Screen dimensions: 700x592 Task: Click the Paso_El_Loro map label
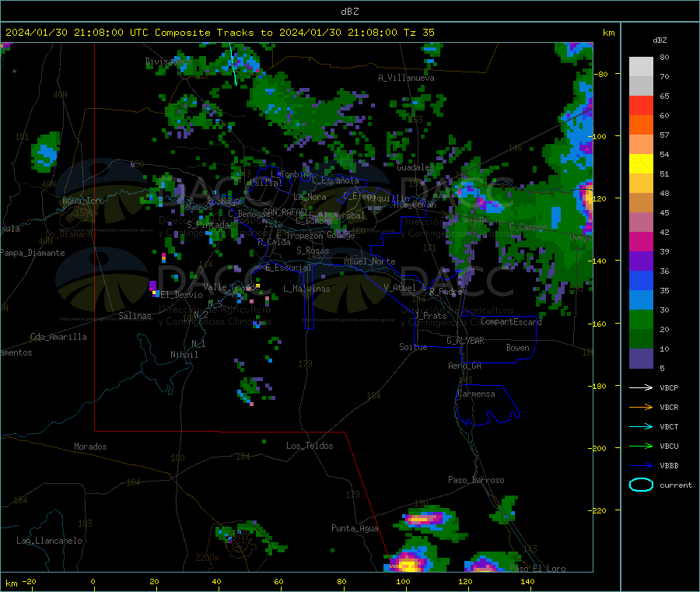point(537,569)
